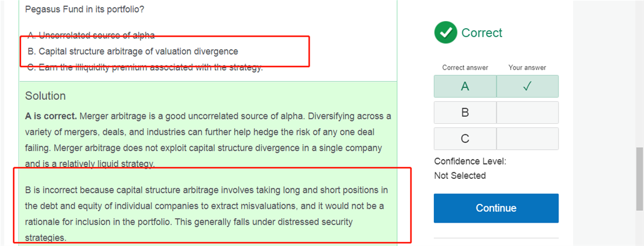Select answer option A Uncorrelated source of alpha
644x246 pixels.
point(91,35)
